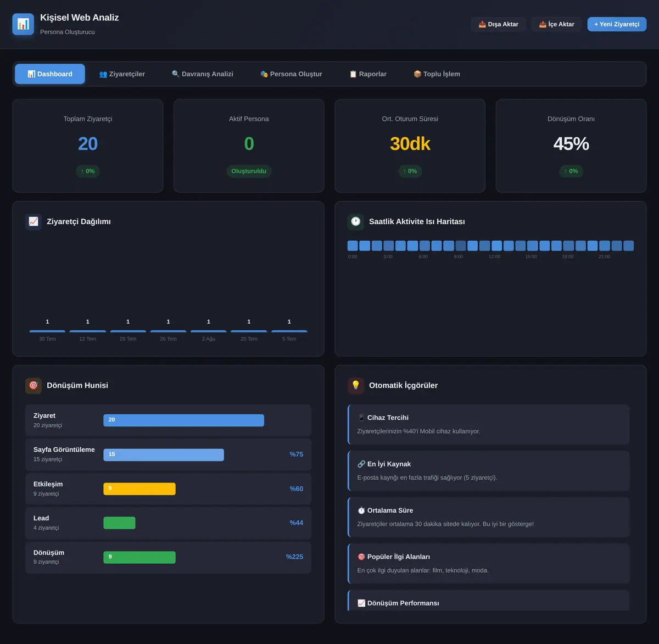This screenshot has width=659, height=644.
Task: Click the Dönüşüm Hunisi target icon
Action: tap(33, 385)
